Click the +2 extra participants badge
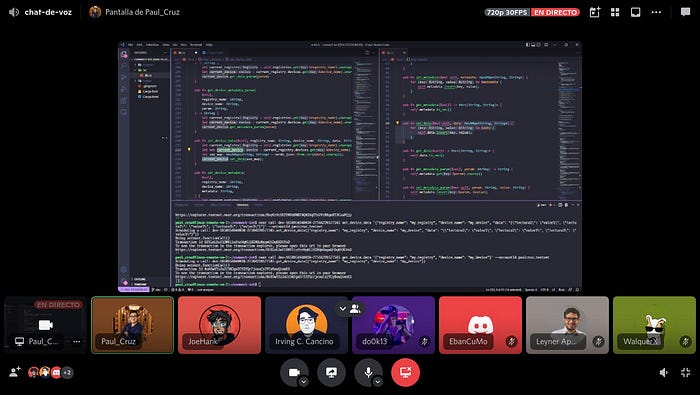This screenshot has height=395, width=700. (67, 372)
